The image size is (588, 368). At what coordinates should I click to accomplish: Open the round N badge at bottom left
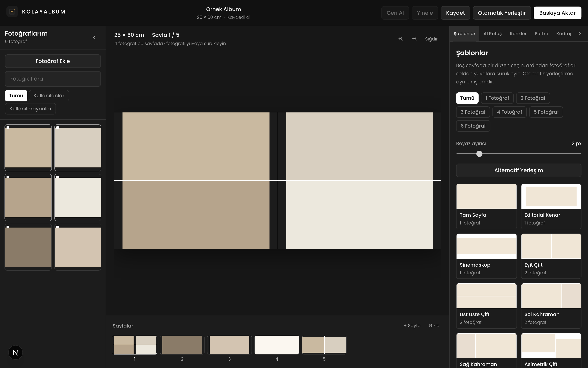pos(15,352)
